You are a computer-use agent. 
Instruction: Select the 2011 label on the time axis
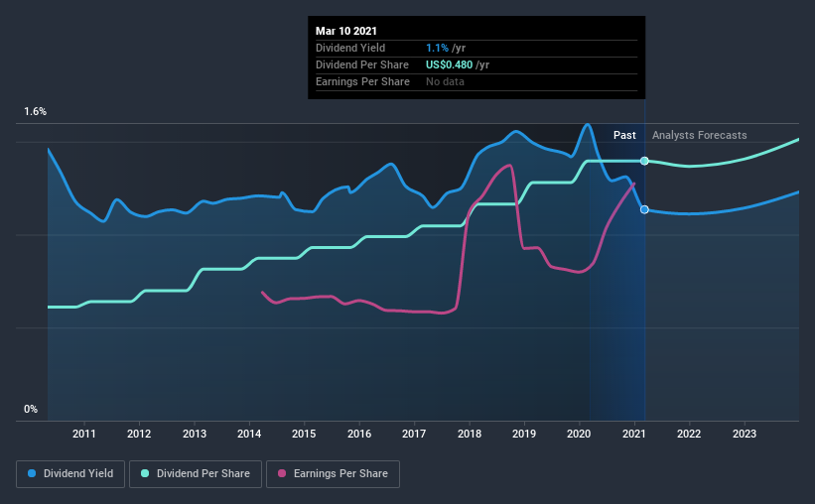click(84, 434)
